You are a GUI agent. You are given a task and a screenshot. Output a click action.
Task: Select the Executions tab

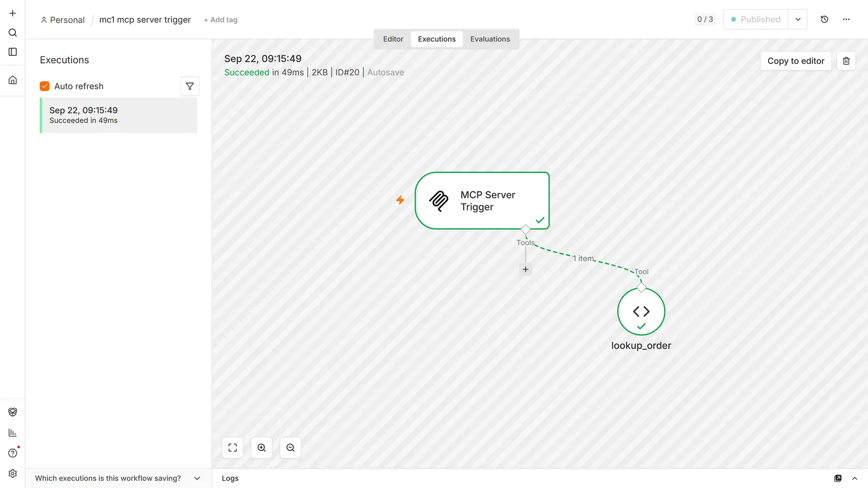pyautogui.click(x=437, y=39)
